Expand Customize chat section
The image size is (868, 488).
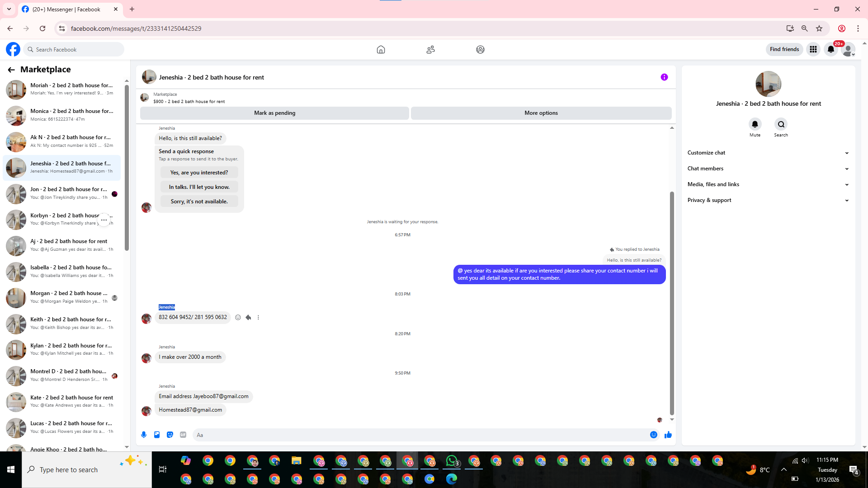[x=768, y=153]
